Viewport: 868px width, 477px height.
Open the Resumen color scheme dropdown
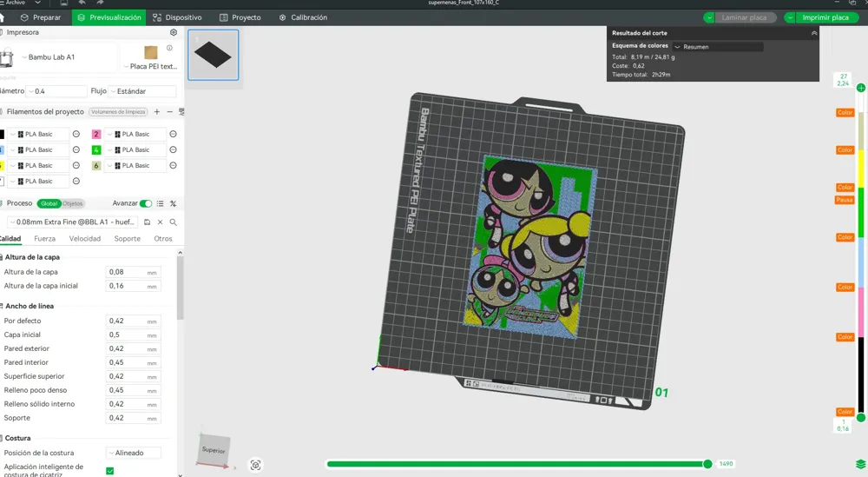[x=718, y=47]
